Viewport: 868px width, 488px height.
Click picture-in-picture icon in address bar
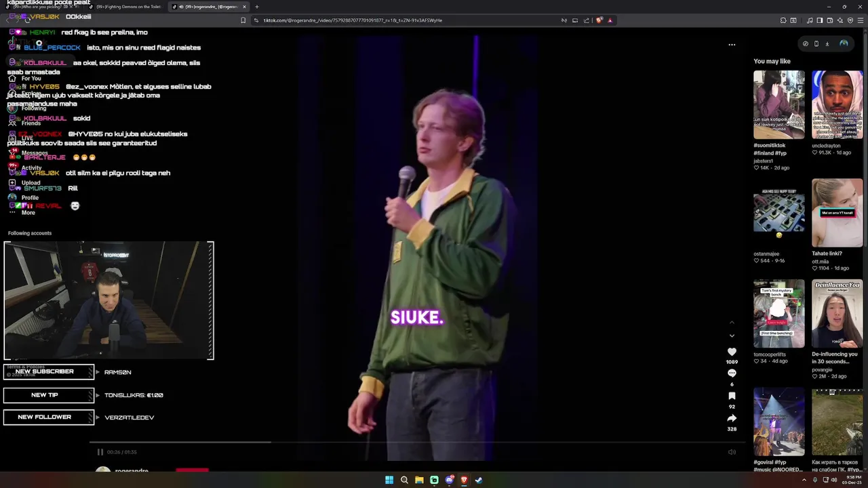(575, 20)
